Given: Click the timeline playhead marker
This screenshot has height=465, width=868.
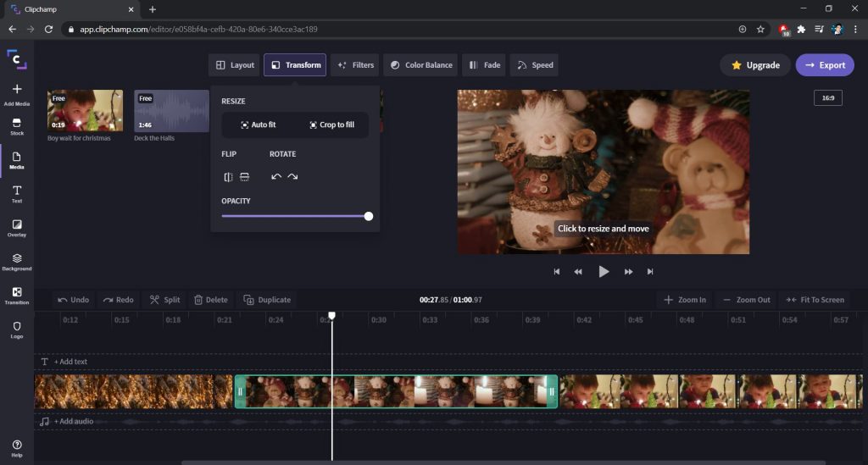Looking at the screenshot, I should (331, 316).
